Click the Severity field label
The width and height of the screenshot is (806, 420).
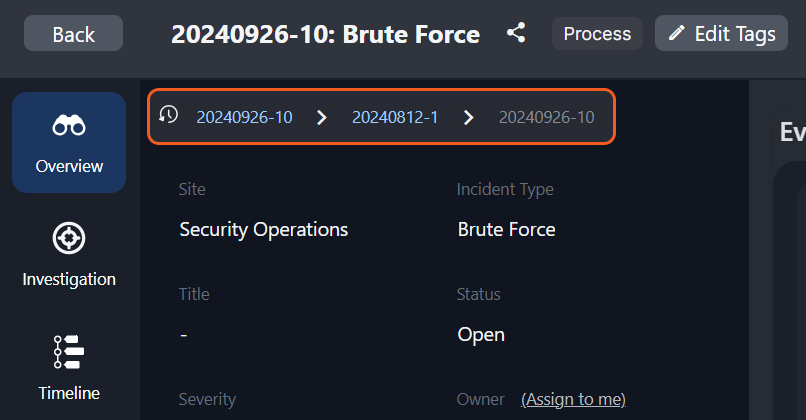pos(207,399)
